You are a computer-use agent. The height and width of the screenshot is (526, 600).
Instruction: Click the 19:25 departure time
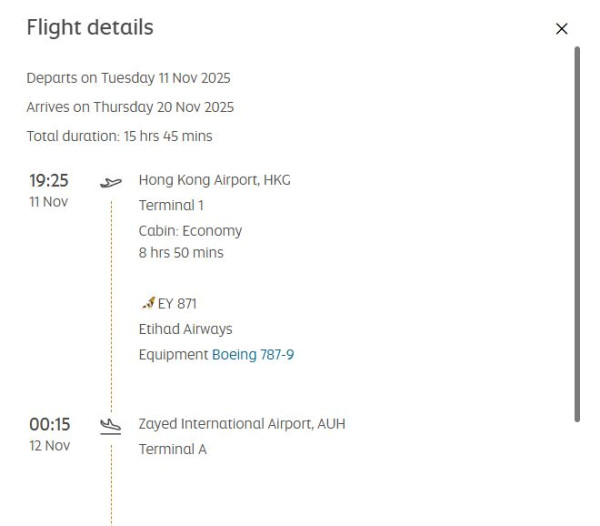point(48,181)
